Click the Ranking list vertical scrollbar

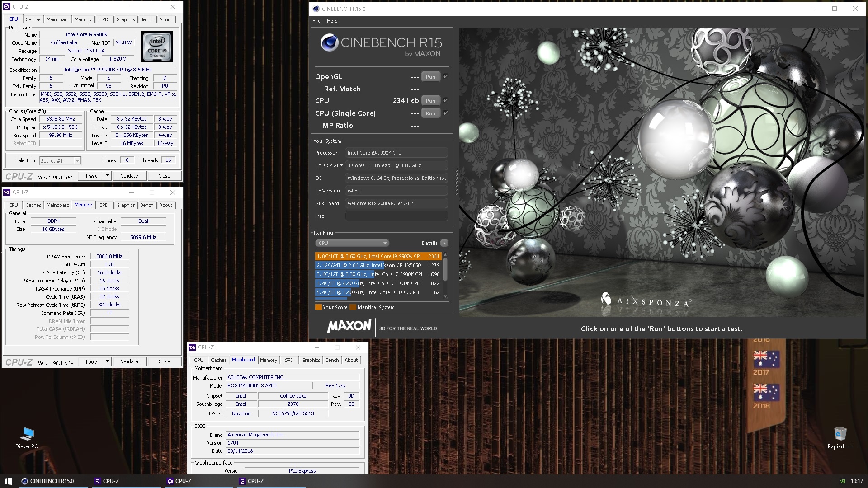pyautogui.click(x=445, y=275)
